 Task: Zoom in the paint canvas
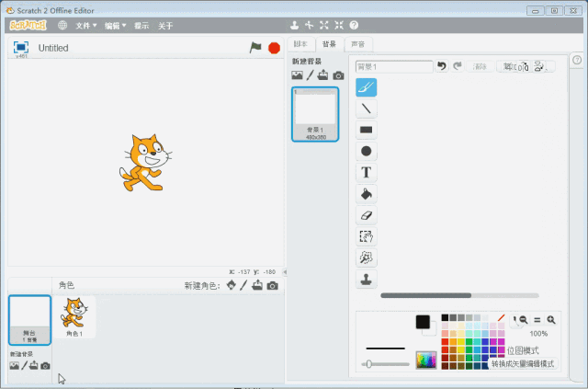pyautogui.click(x=551, y=320)
